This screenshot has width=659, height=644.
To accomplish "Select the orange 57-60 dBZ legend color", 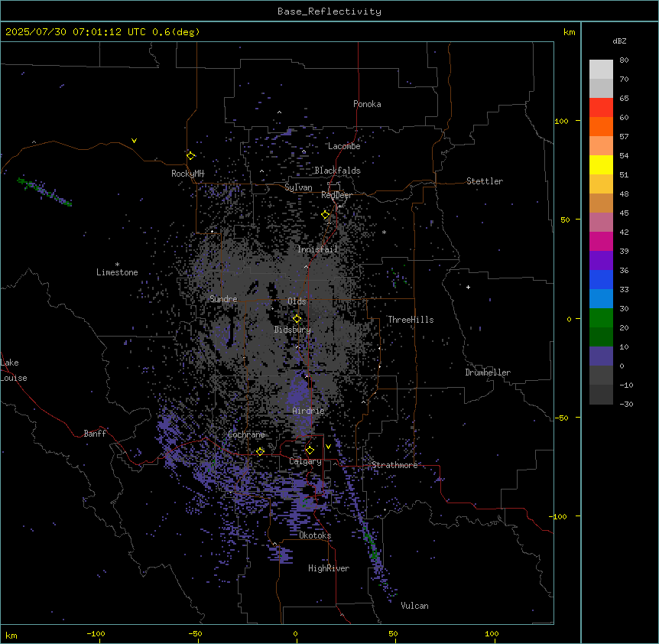I will pos(601,127).
